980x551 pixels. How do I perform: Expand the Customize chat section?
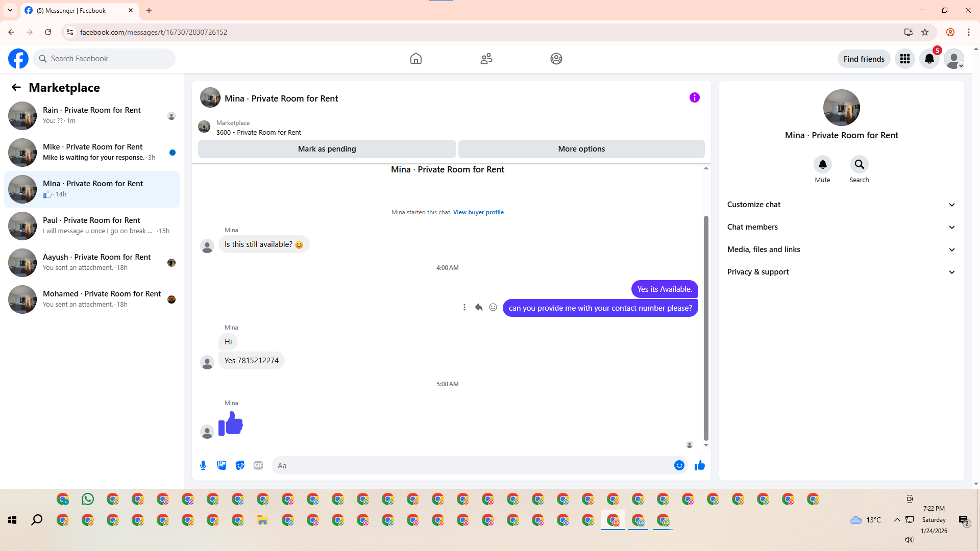tap(841, 205)
